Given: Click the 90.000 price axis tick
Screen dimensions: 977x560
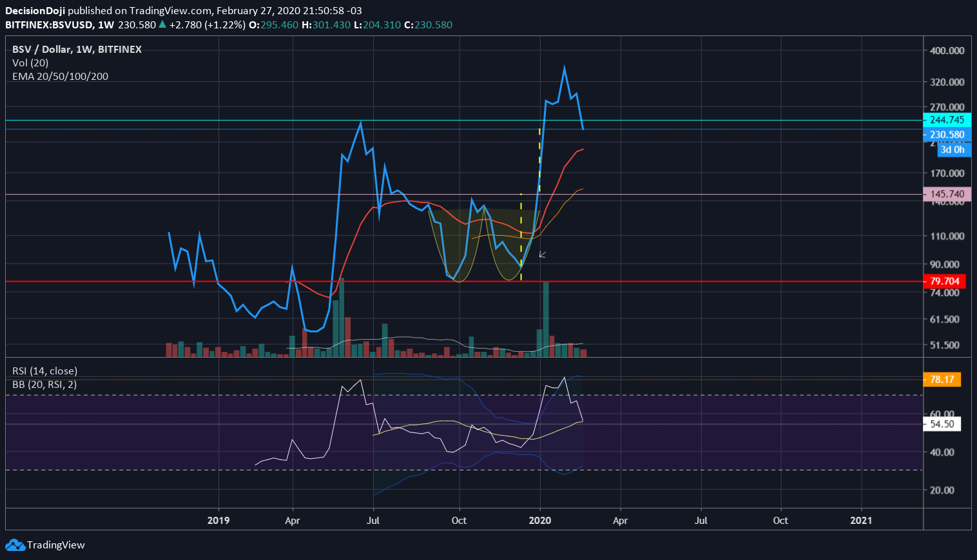Looking at the screenshot, I should [944, 264].
